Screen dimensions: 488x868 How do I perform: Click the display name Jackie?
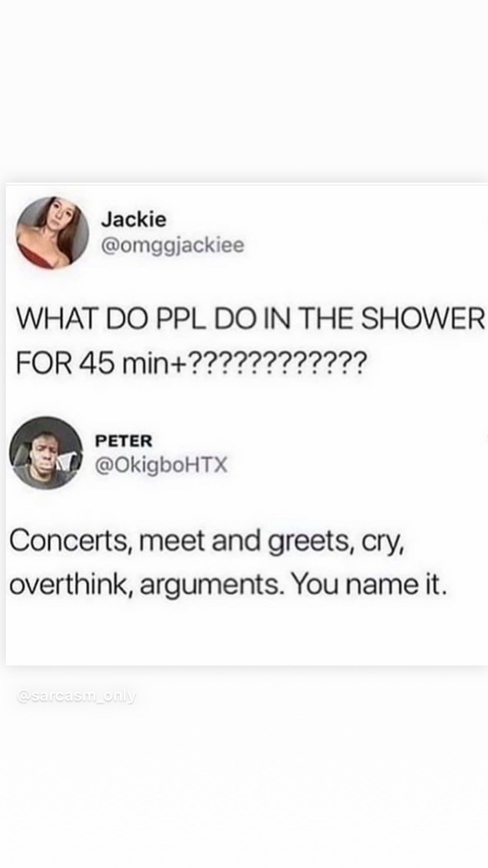134,220
